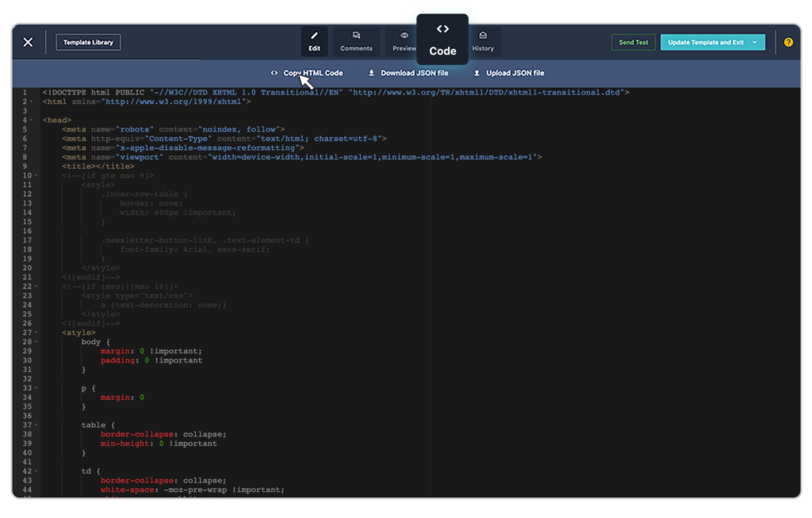Click the yellow help question mark icon

pos(788,42)
